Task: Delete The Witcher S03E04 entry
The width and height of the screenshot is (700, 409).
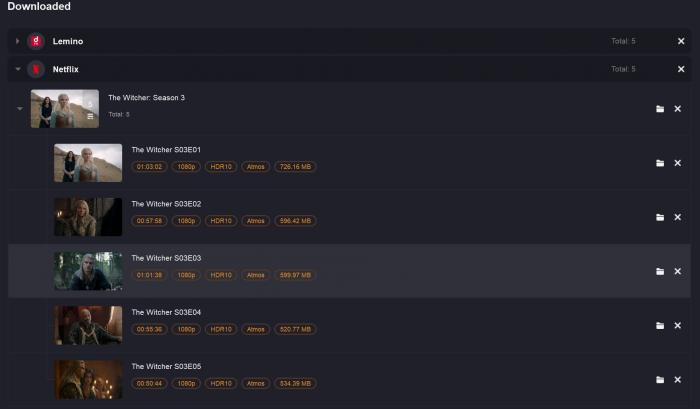Action: pyautogui.click(x=677, y=326)
